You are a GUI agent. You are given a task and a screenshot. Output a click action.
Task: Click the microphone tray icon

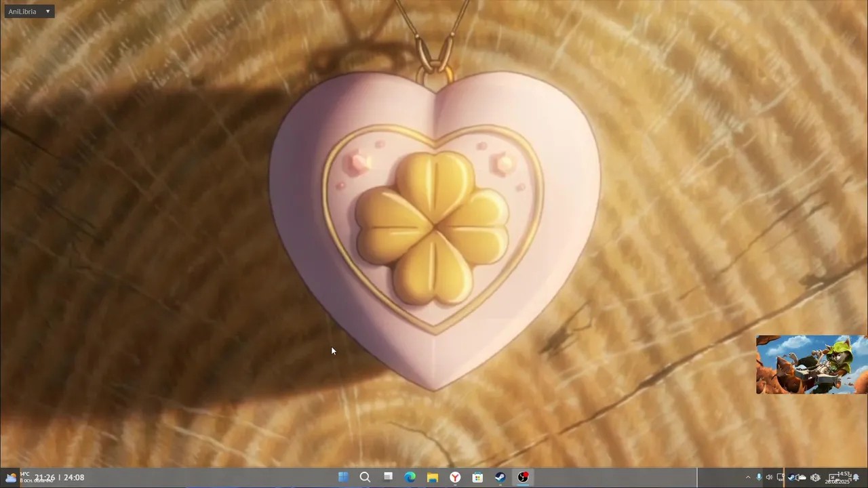(759, 477)
